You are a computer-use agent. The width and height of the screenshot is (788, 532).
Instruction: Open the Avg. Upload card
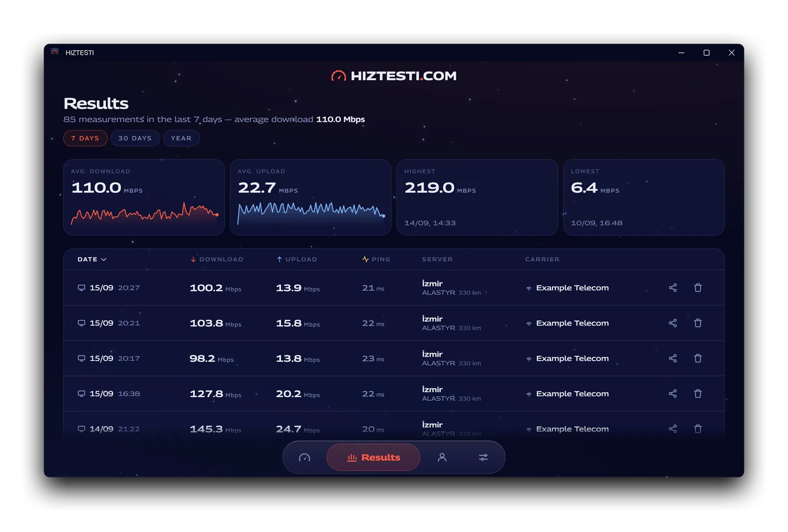311,197
